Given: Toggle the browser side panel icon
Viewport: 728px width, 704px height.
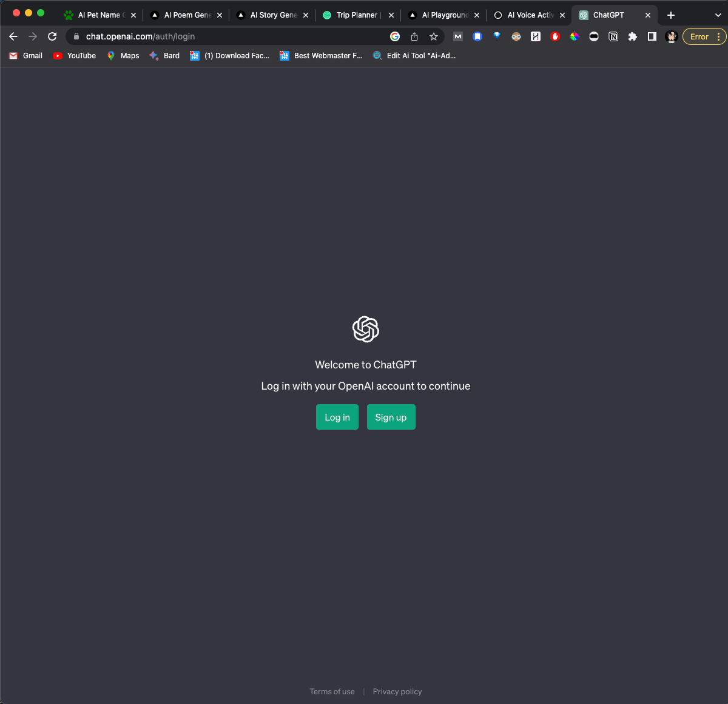Looking at the screenshot, I should point(652,36).
